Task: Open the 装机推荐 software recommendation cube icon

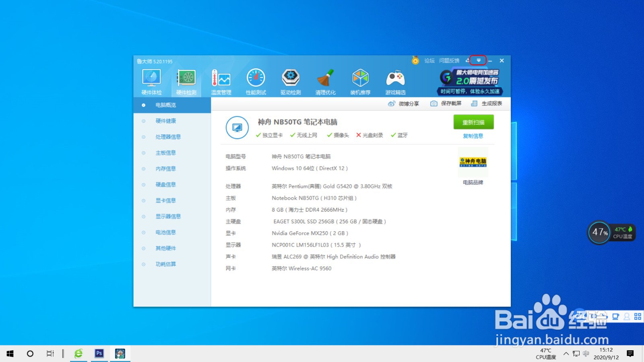Action: (x=360, y=82)
